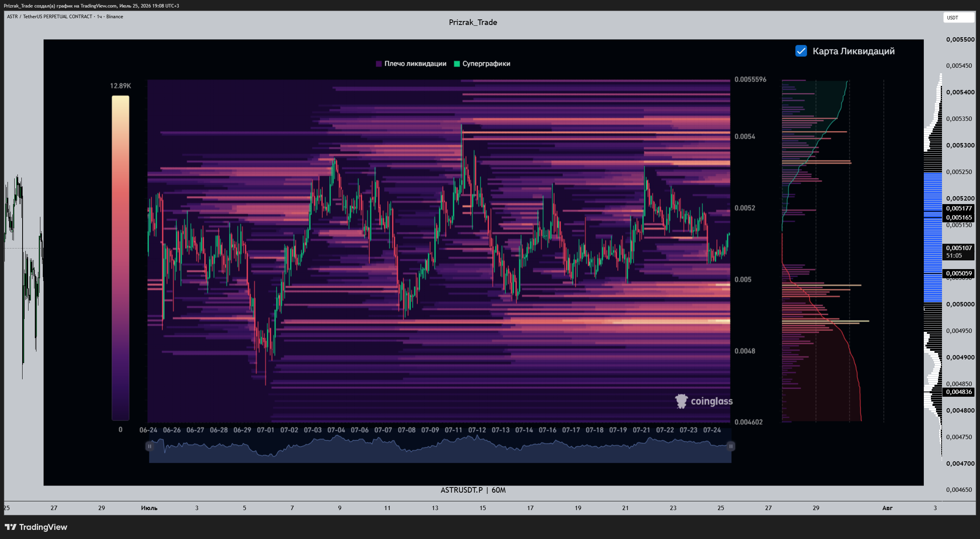
Task: Click the 0.0055596 heatmap top value
Action: pos(750,79)
